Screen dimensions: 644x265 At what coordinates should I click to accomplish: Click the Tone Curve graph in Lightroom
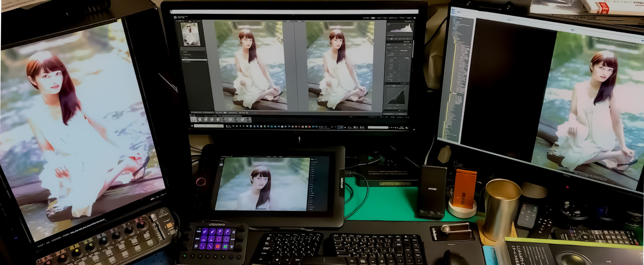point(397,96)
